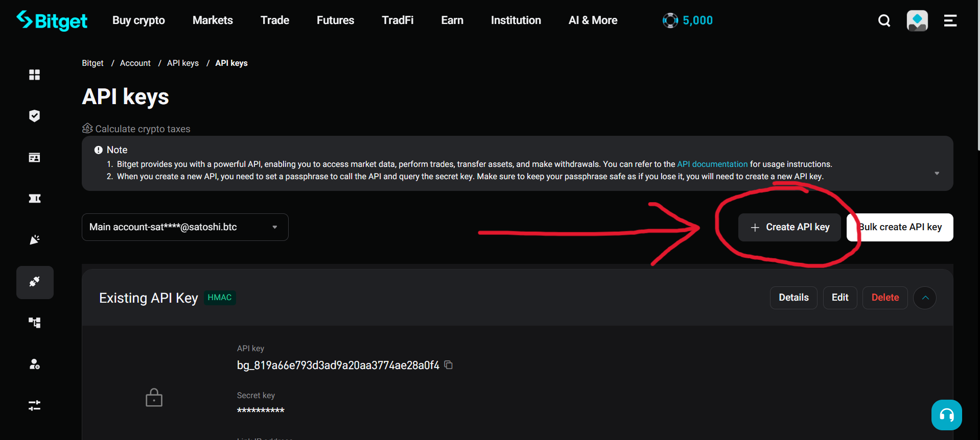Open the Institution menu
The width and height of the screenshot is (980, 440).
coord(516,20)
